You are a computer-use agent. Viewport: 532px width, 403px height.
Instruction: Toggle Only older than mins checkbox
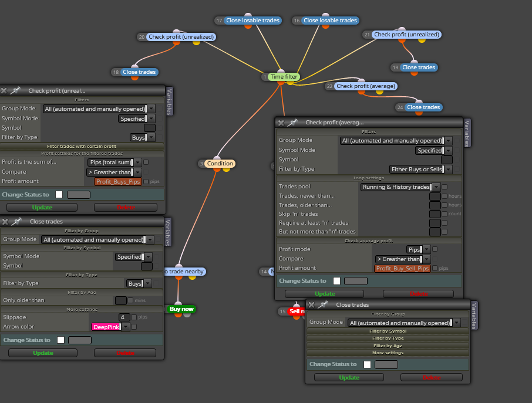pos(130,300)
